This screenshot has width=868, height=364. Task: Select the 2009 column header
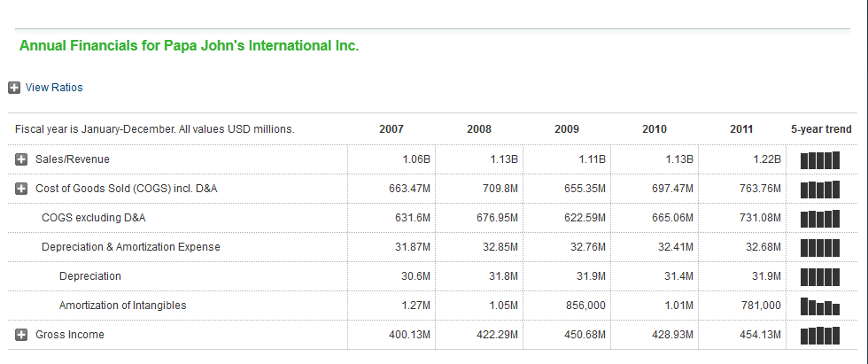point(567,129)
